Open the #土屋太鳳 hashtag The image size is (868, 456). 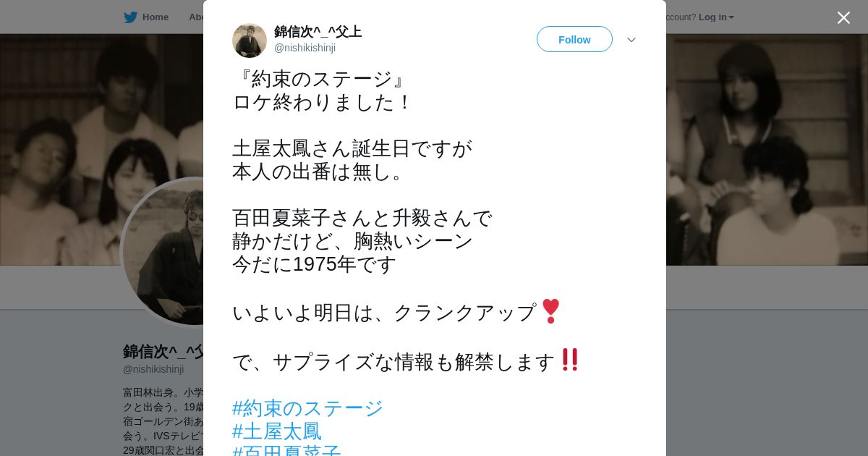276,431
